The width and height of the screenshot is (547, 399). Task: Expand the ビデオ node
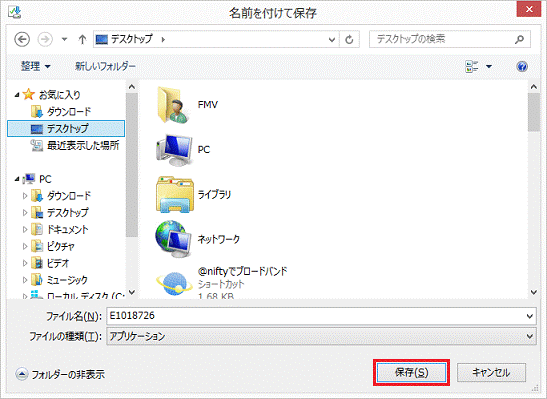tap(25, 263)
